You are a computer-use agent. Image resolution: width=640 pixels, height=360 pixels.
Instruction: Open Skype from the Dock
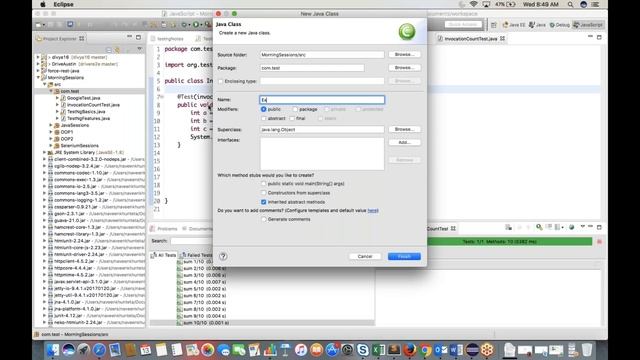pos(362,350)
